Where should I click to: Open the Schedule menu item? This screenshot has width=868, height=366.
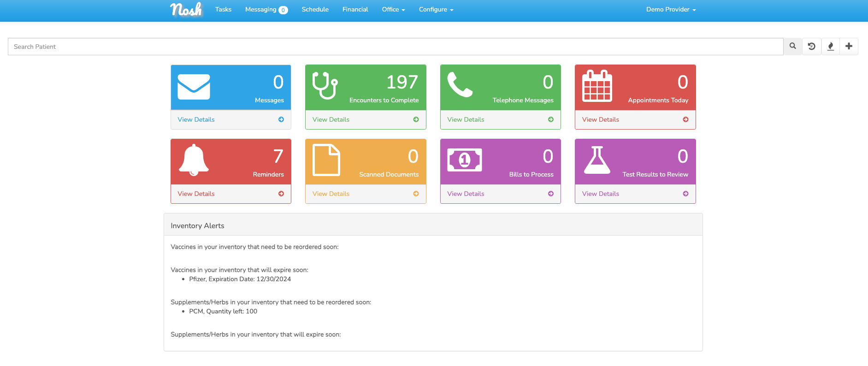[x=315, y=9]
